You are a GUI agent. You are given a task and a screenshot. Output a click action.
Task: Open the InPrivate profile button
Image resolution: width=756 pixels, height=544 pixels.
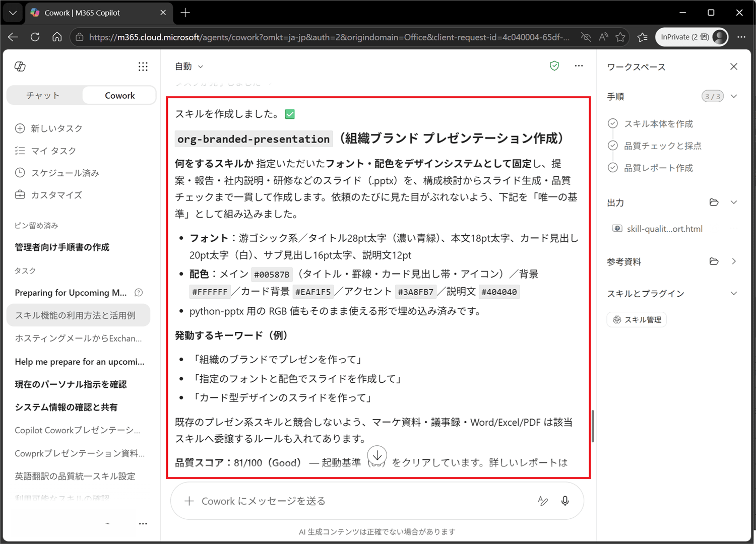point(691,37)
